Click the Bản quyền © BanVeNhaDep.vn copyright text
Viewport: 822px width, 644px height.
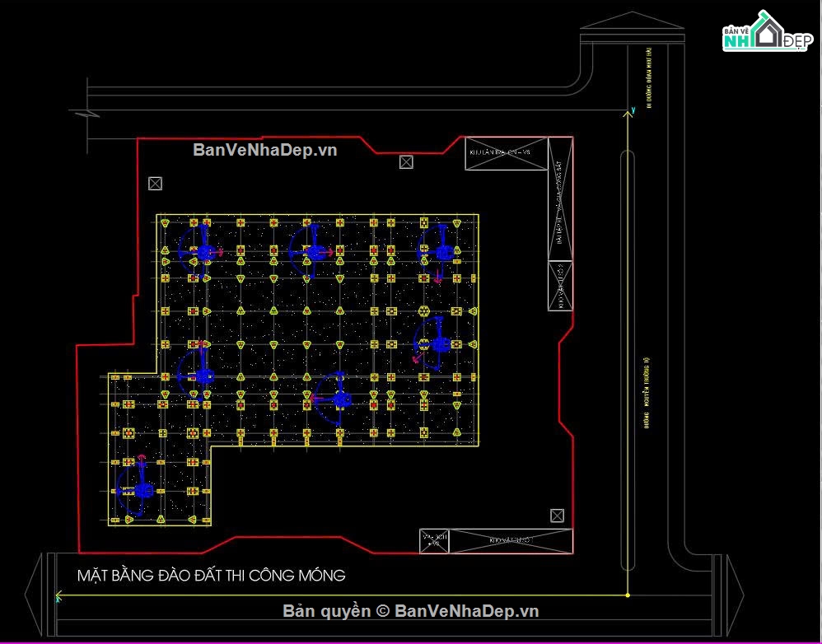(x=411, y=611)
